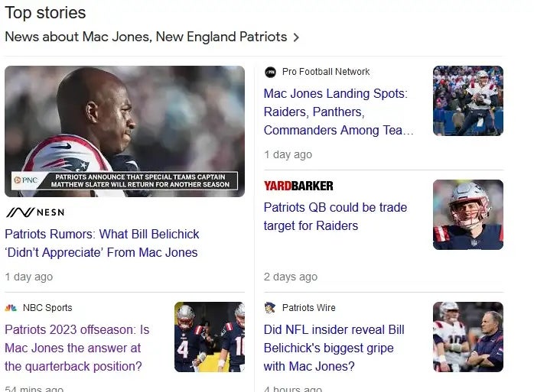
Task: Click the NBC Sports peacock icon
Action: [x=11, y=308]
